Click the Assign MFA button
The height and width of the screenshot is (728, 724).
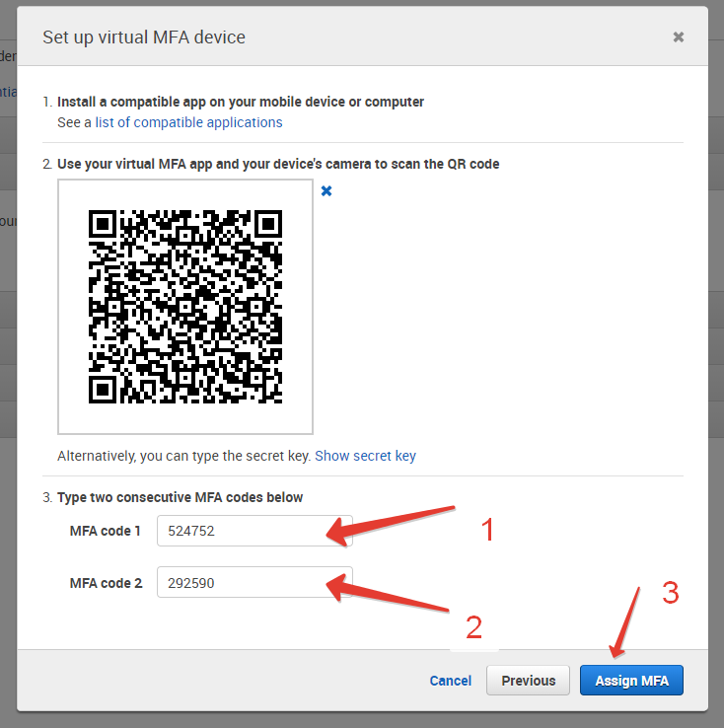point(631,681)
